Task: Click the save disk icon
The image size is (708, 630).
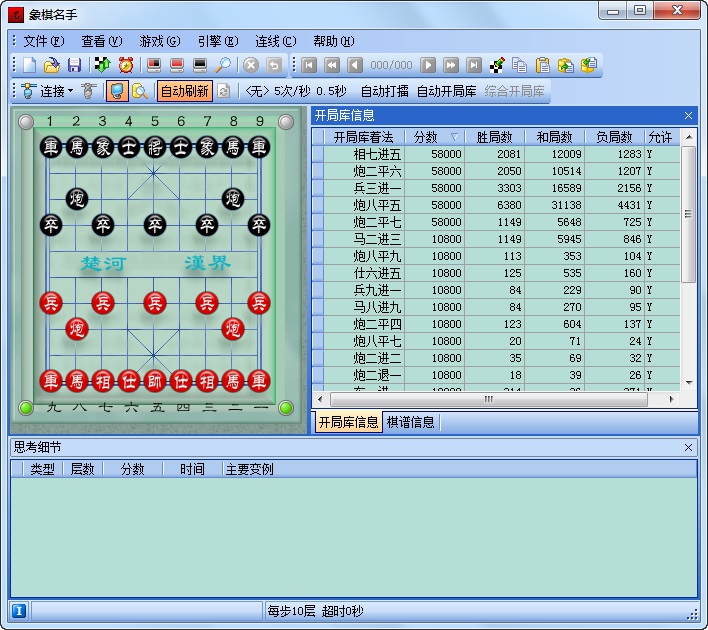Action: pyautogui.click(x=74, y=65)
